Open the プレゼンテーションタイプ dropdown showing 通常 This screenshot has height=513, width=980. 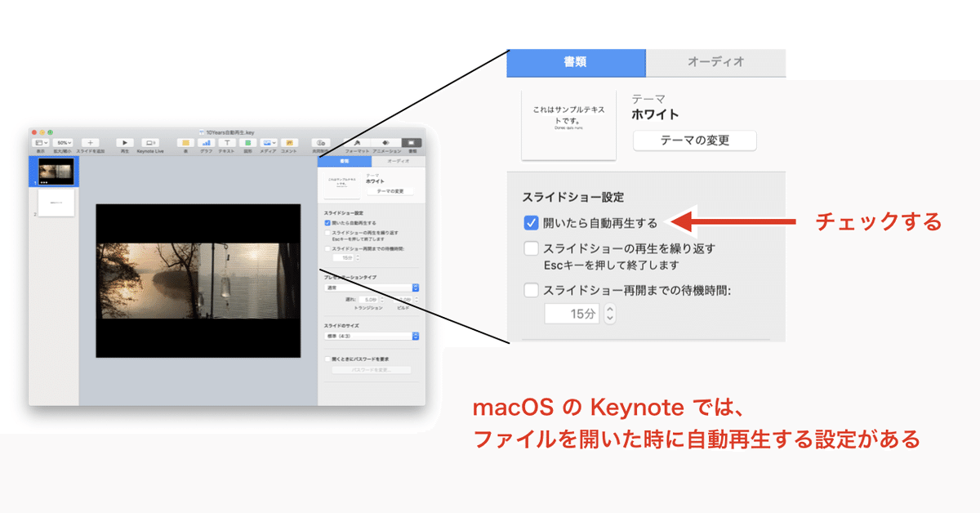(370, 288)
